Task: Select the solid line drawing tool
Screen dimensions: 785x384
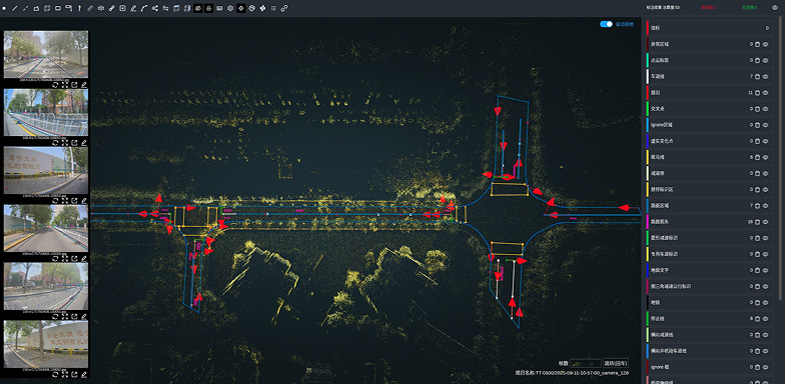Action: click(15, 8)
